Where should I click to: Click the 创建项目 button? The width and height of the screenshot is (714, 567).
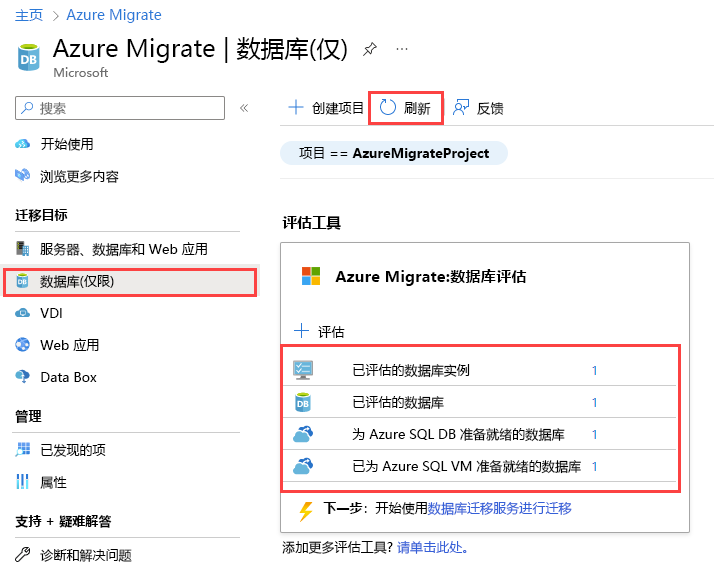(326, 108)
